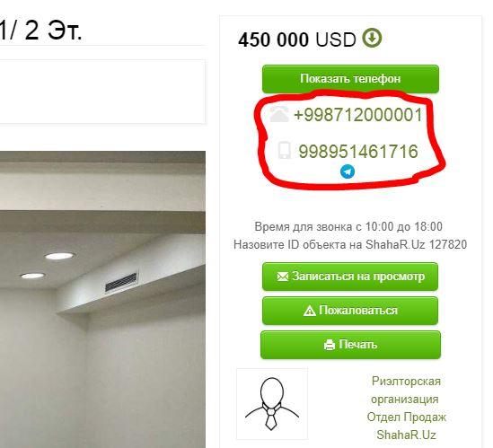Print the listing with Печать button

pos(350,345)
